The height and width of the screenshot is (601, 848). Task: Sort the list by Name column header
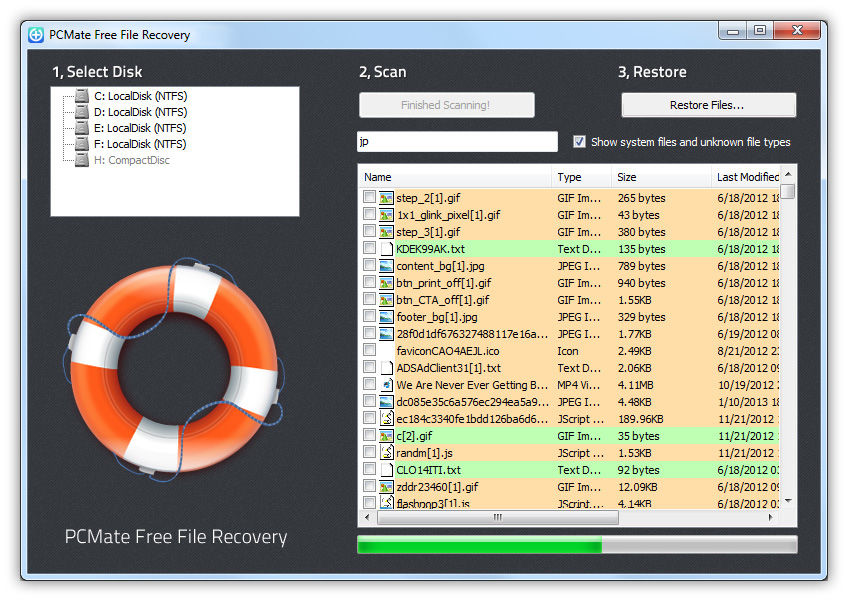click(x=455, y=177)
